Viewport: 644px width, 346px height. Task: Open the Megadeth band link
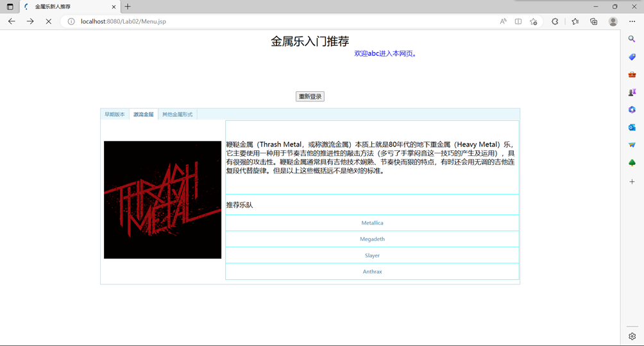pyautogui.click(x=372, y=239)
